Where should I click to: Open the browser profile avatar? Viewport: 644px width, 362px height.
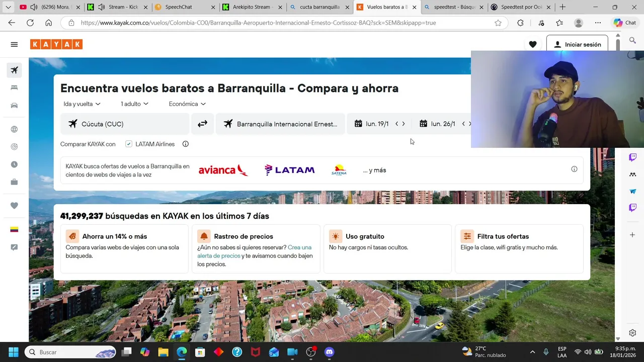(x=579, y=23)
